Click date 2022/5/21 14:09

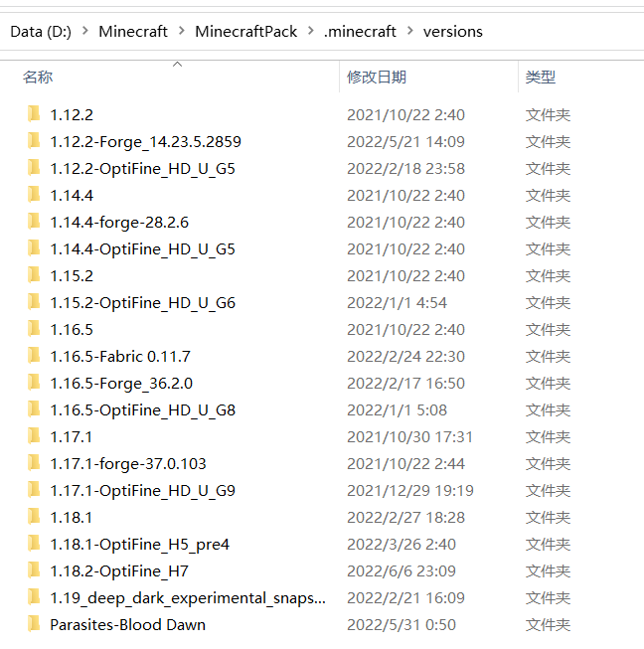click(x=405, y=141)
